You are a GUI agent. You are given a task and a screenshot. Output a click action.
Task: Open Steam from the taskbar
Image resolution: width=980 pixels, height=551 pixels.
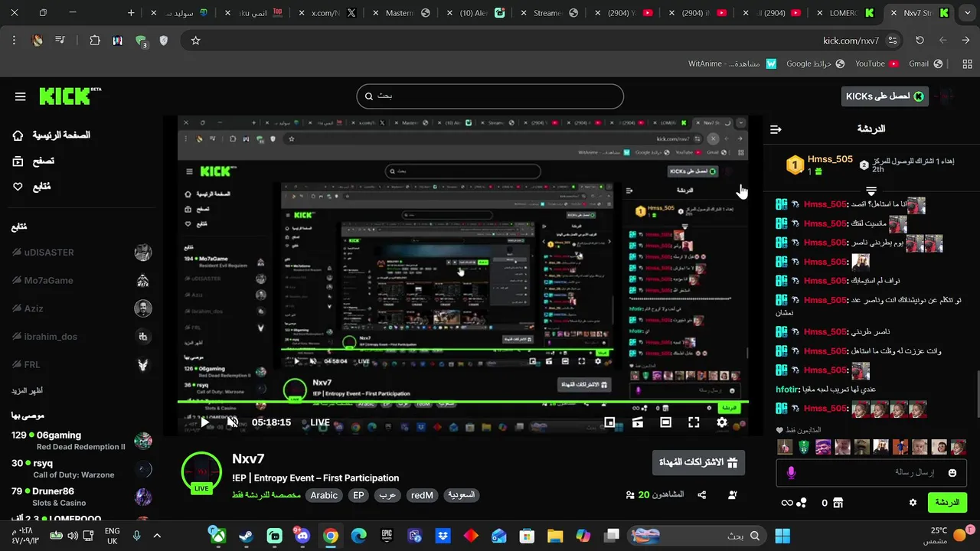point(247,536)
